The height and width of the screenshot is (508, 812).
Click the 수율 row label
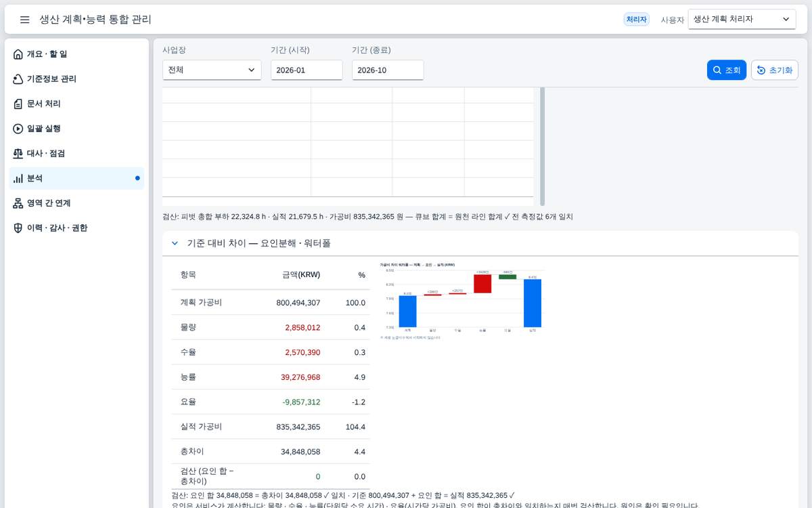point(188,352)
